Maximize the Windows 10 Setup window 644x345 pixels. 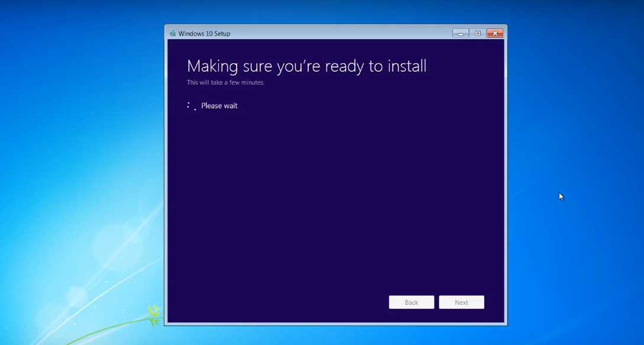click(x=478, y=33)
